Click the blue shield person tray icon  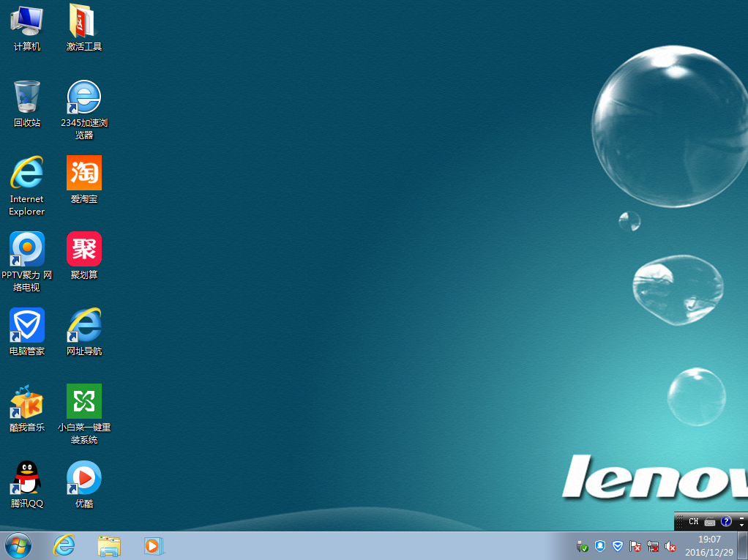(x=600, y=546)
